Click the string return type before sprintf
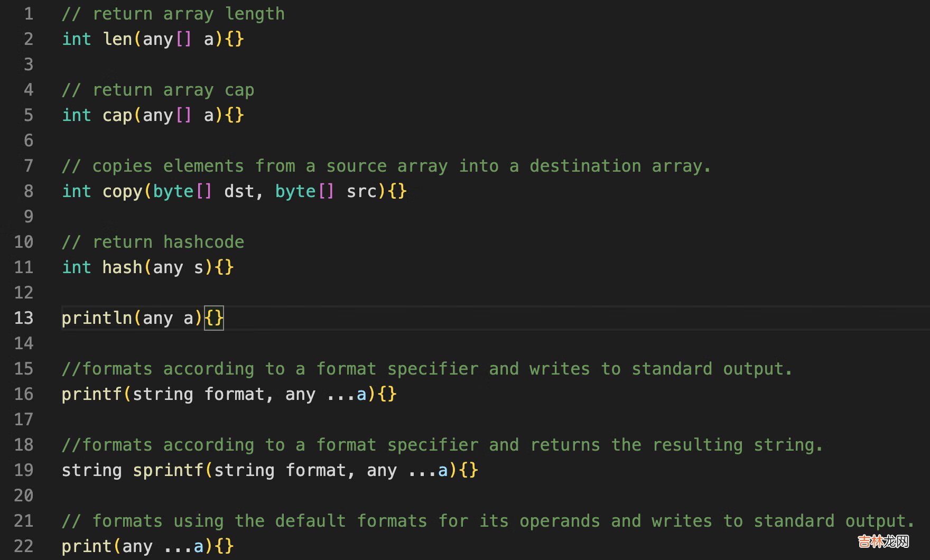Image resolution: width=930 pixels, height=560 pixels. (91, 470)
